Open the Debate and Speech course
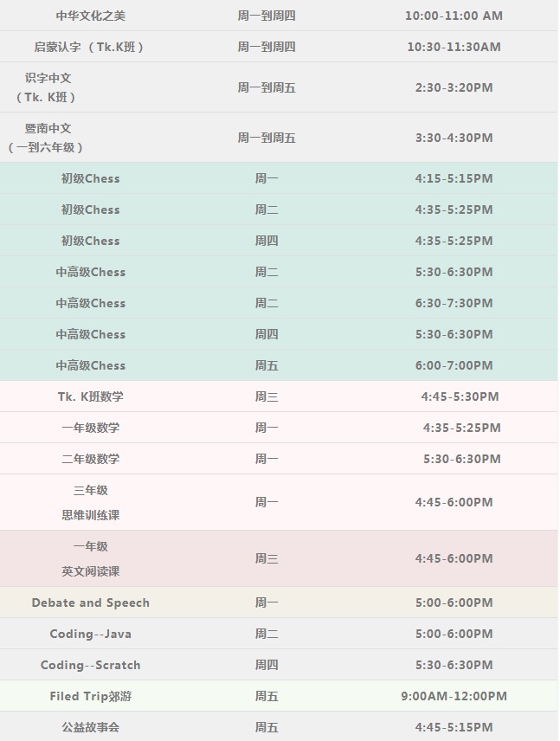 click(90, 602)
